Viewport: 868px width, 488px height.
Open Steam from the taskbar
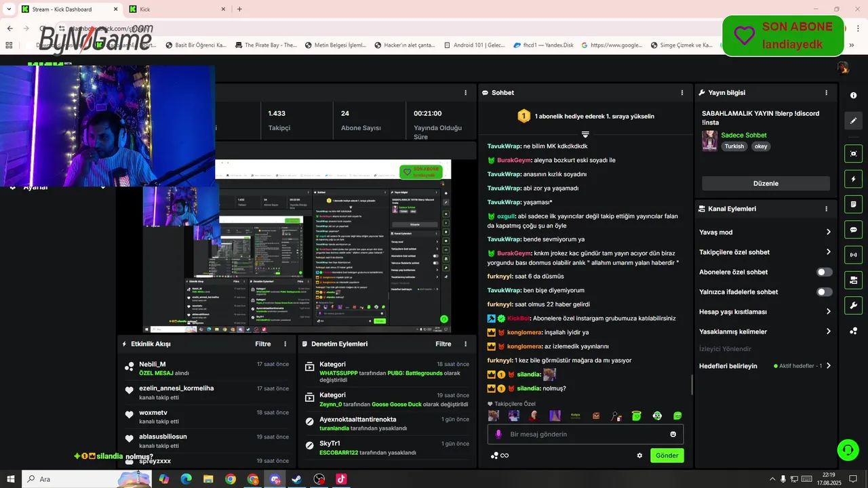[297, 479]
